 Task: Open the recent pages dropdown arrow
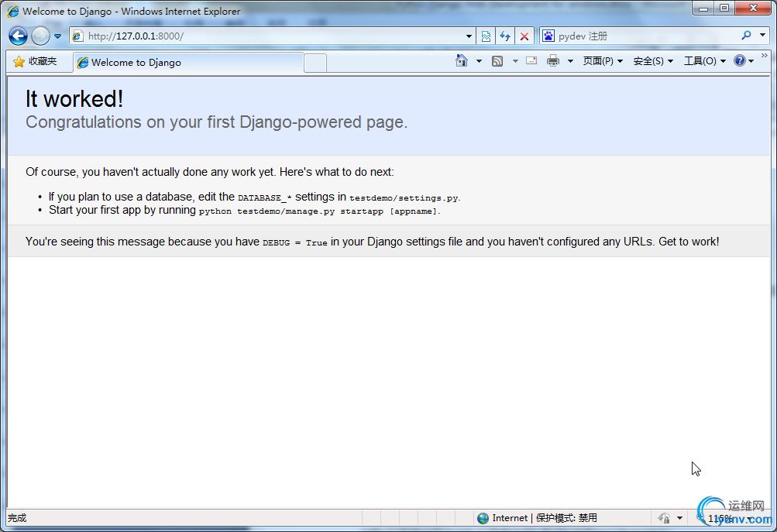pos(57,36)
